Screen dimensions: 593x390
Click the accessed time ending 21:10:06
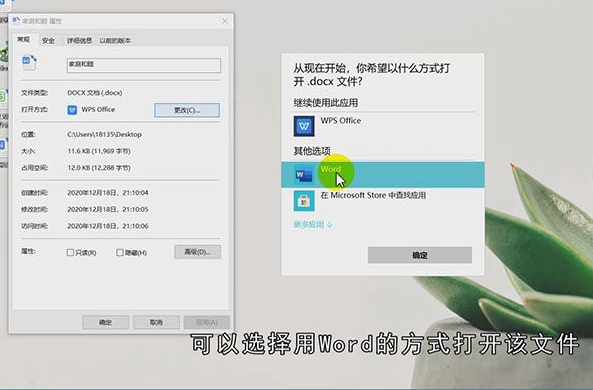108,226
